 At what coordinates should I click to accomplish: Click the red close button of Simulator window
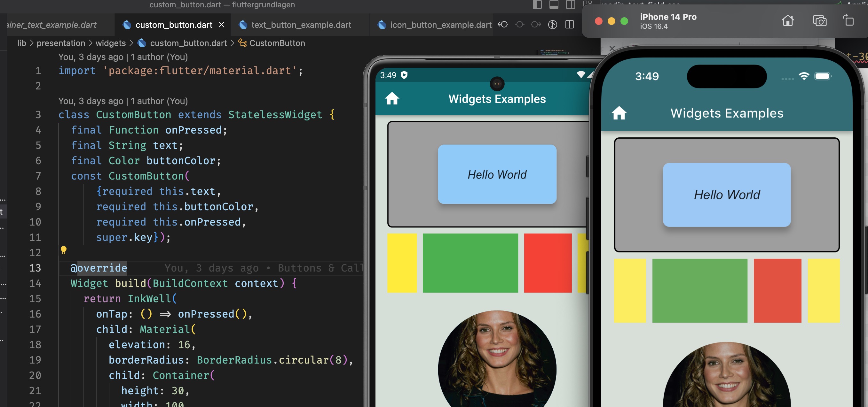click(599, 21)
